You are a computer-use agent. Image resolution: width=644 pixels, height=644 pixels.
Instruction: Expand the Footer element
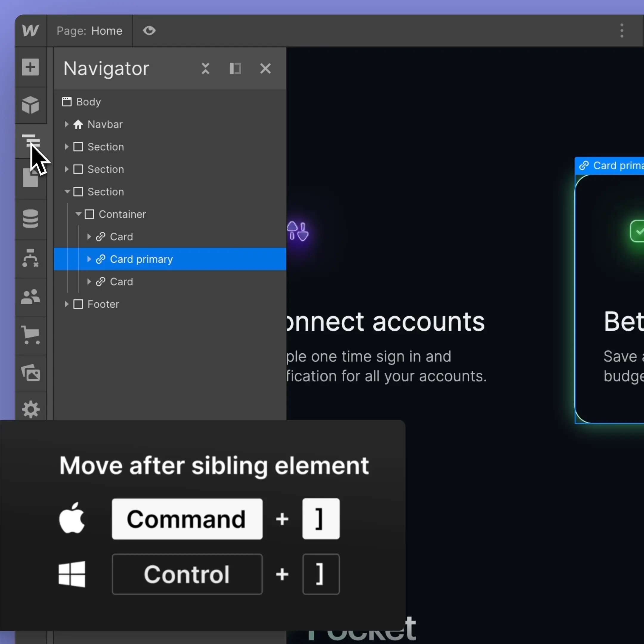tap(66, 304)
